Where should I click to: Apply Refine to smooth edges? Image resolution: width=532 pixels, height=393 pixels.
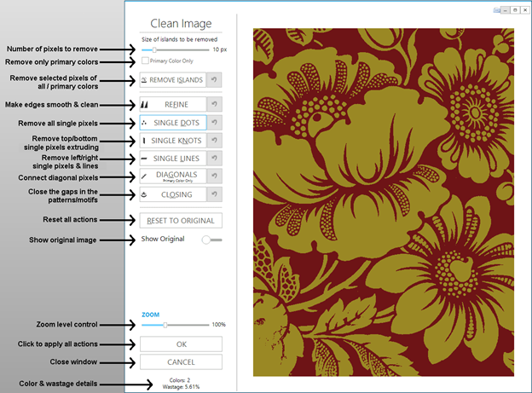pos(173,104)
